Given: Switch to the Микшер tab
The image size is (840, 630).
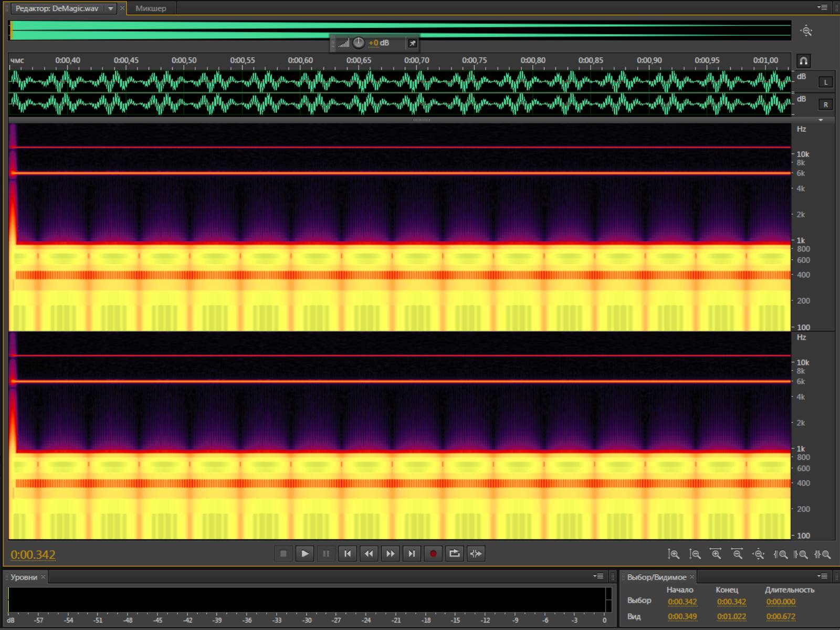Looking at the screenshot, I should point(151,8).
